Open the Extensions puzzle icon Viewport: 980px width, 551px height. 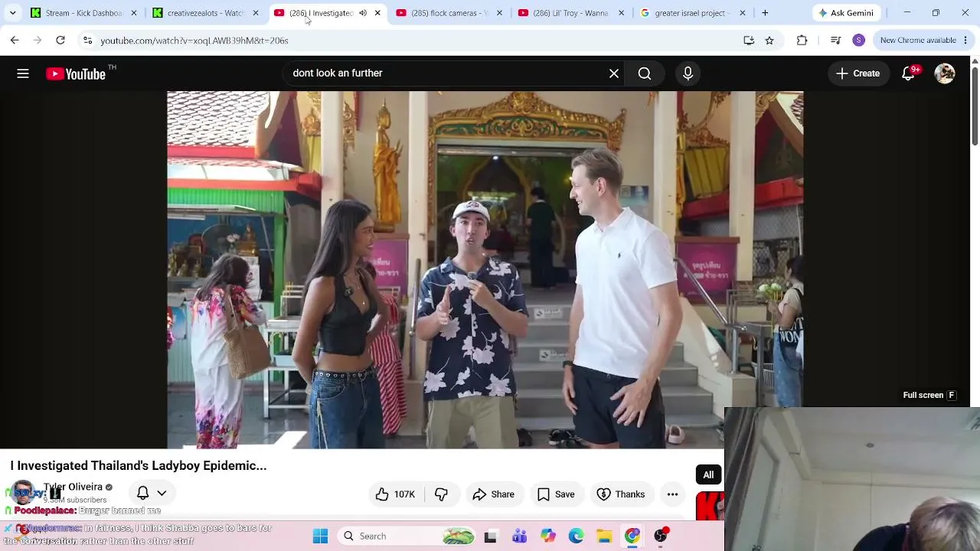tap(802, 41)
